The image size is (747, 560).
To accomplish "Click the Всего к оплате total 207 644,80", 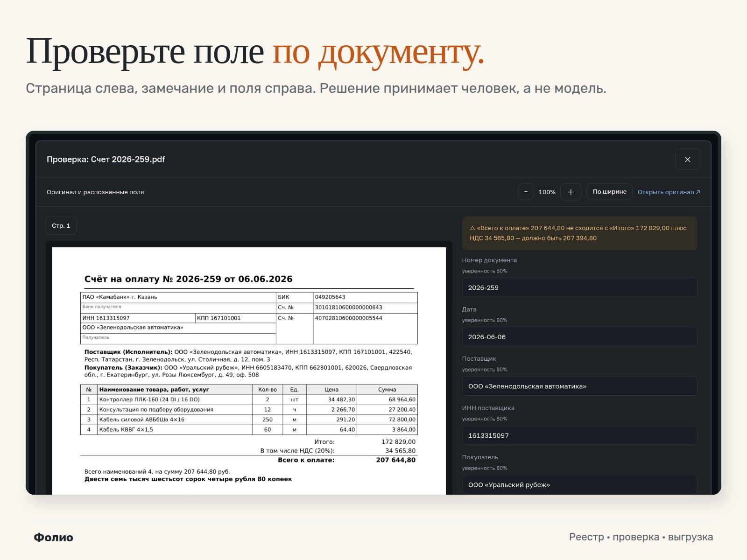I will [x=395, y=460].
